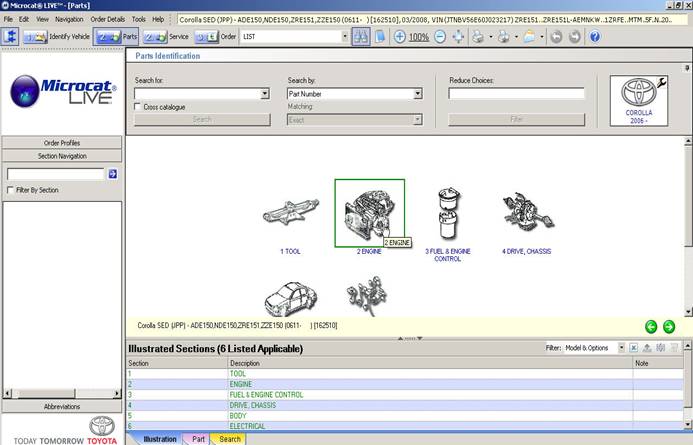This screenshot has width=693, height=445.
Task: Select the car body illustration
Action: [x=290, y=299]
